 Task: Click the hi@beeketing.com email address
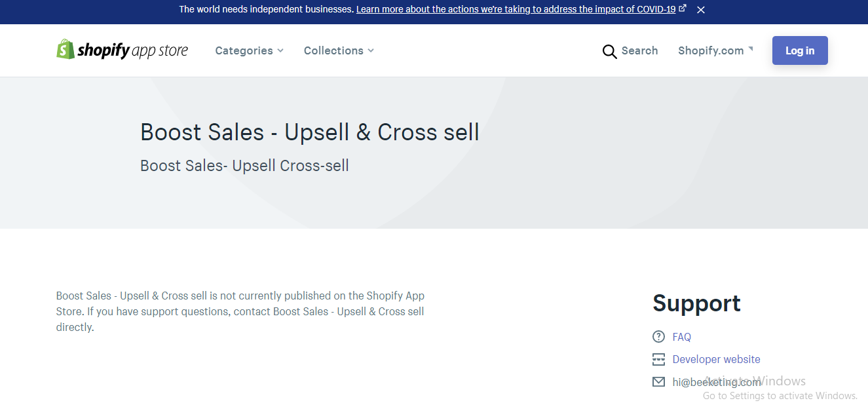coord(717,381)
